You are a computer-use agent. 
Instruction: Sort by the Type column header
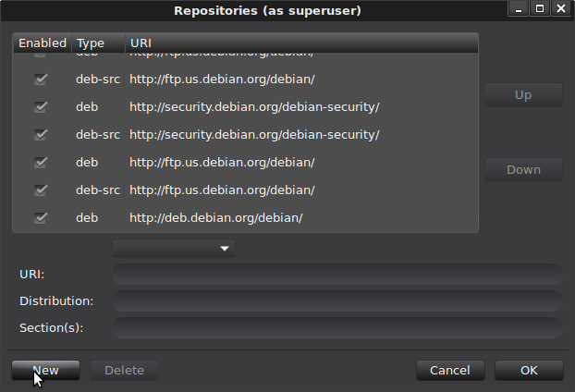click(x=91, y=43)
